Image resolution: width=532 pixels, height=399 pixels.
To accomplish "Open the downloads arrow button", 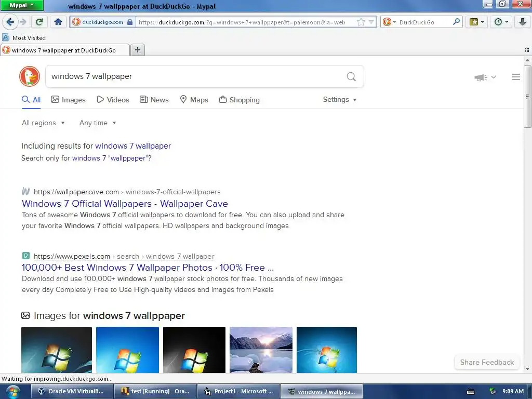I will point(523,22).
